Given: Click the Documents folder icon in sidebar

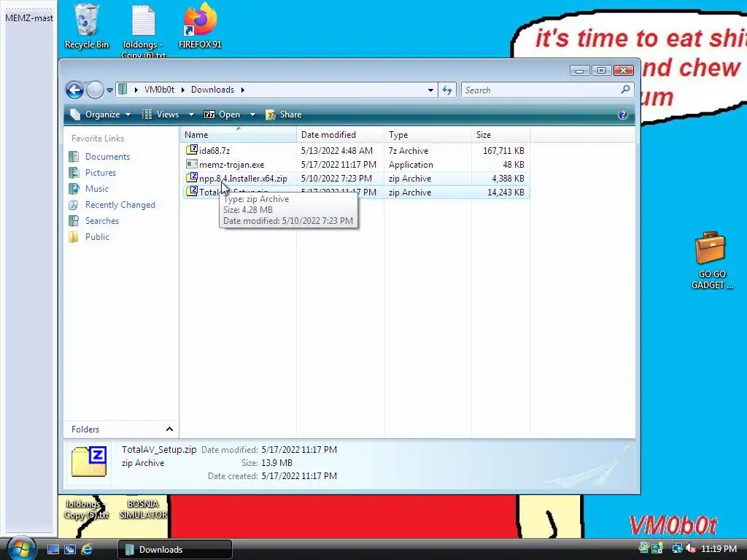Looking at the screenshot, I should [x=74, y=157].
